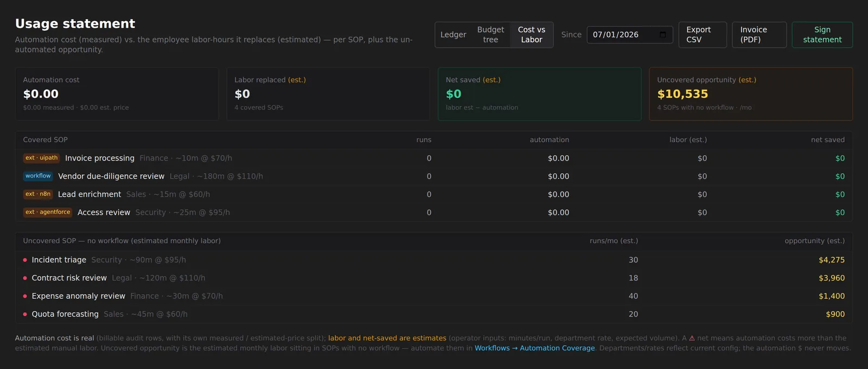Click the ext · agentforce badge

tap(48, 212)
